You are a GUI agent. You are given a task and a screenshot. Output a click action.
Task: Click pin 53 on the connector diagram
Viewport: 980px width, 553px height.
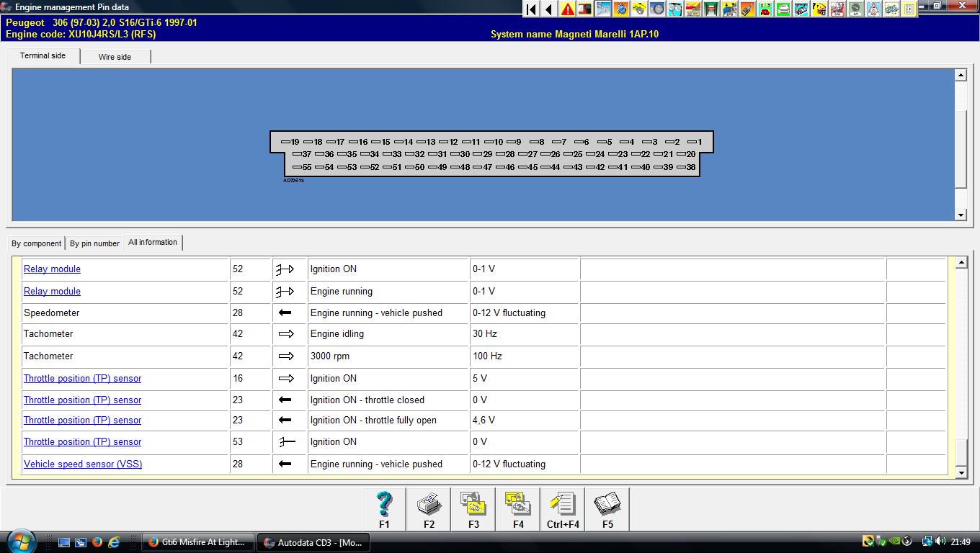coord(348,167)
